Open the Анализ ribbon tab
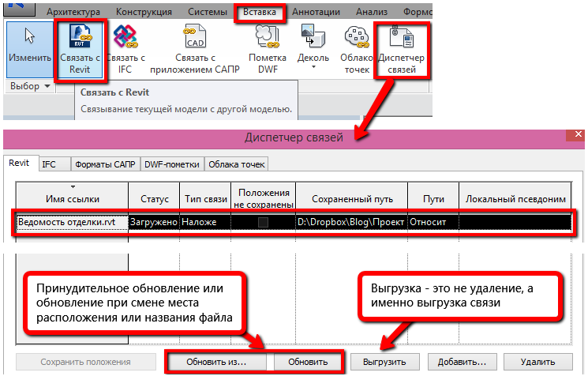This screenshot has height=380, width=588. tap(371, 12)
